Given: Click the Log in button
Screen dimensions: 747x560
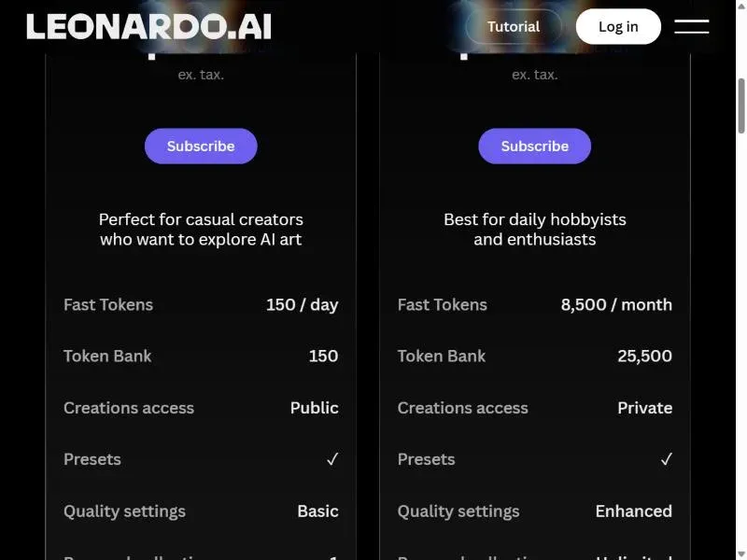Looking at the screenshot, I should pos(618,27).
